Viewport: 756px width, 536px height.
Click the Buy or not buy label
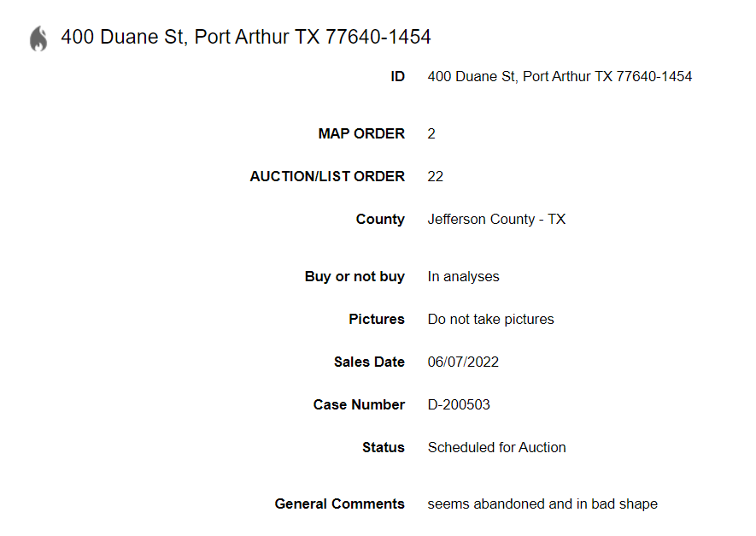coord(355,276)
